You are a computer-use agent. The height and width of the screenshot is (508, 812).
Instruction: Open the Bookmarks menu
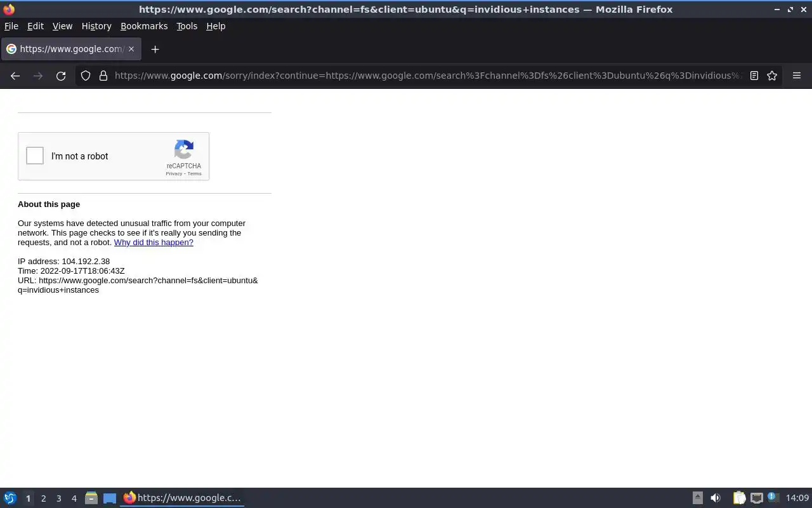144,26
